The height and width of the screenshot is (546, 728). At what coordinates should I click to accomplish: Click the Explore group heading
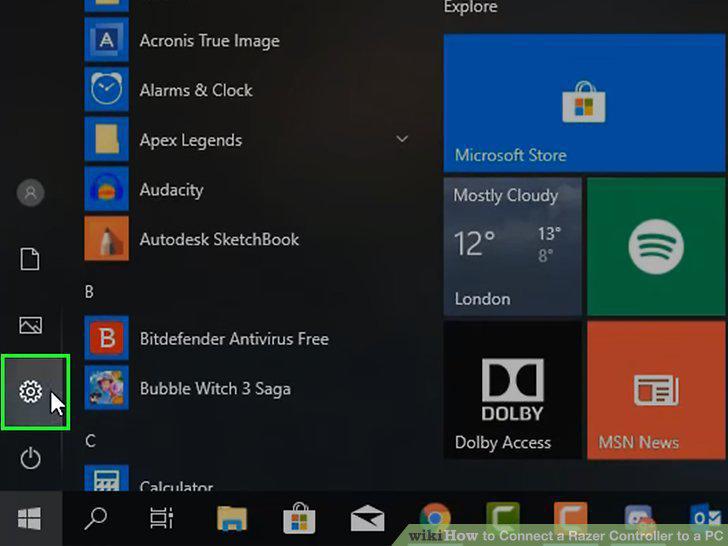(x=470, y=7)
